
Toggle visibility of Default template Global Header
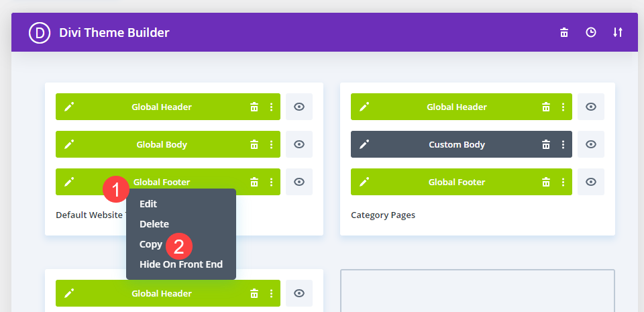coord(299,107)
